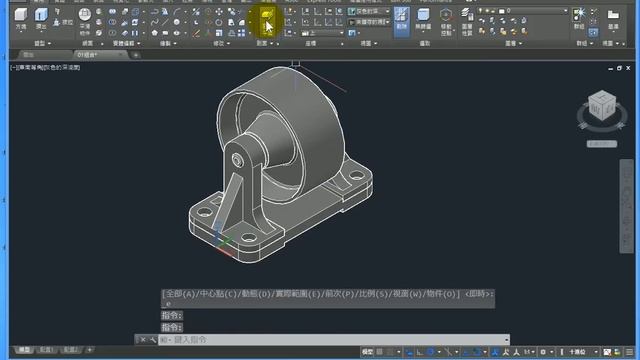Add a new layout with plus button
This screenshot has width=640, height=360.
coord(89,350)
